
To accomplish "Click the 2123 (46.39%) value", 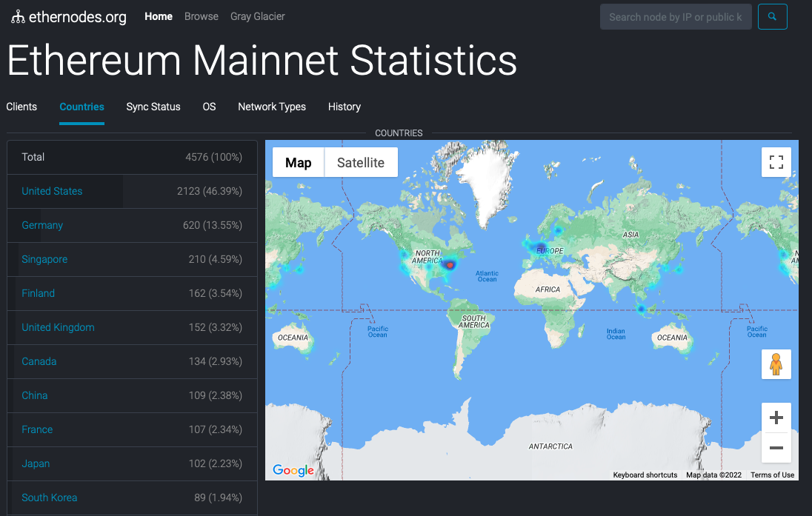I will [x=210, y=191].
